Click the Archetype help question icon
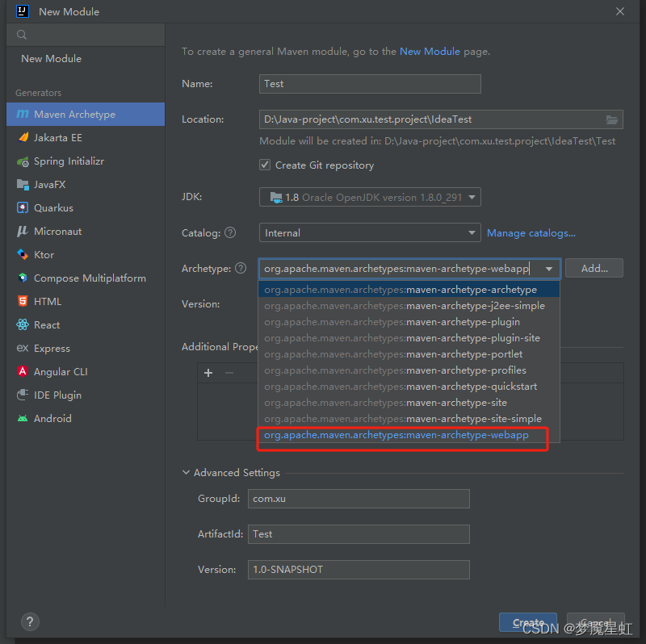The image size is (646, 644). [x=241, y=269]
